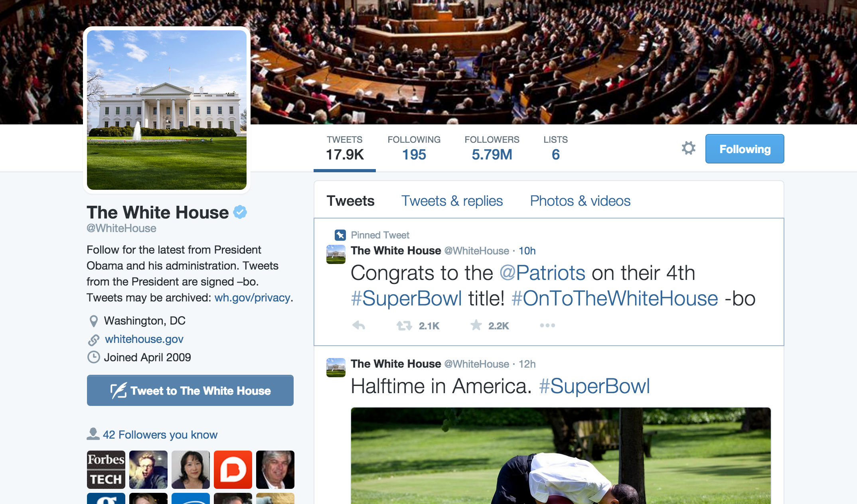
Task: Click the clock icon beside Joined April 2009
Action: click(93, 357)
